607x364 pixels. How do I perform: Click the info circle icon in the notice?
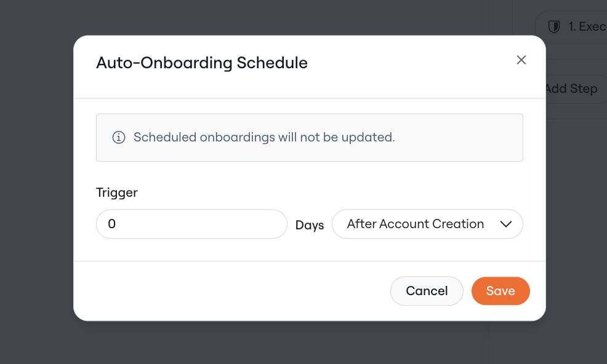118,137
